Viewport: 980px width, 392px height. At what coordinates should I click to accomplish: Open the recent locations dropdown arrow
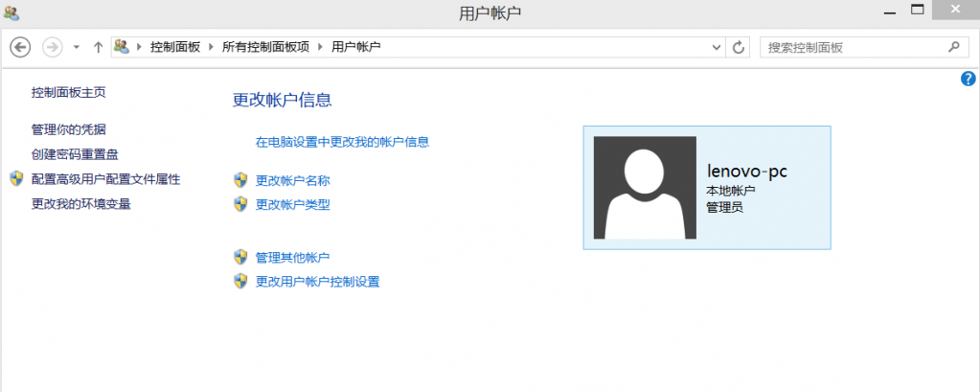pos(77,47)
